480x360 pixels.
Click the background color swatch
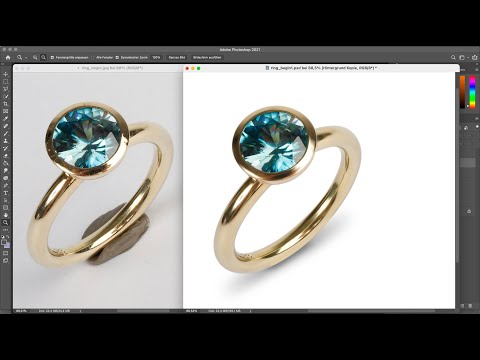(7, 246)
